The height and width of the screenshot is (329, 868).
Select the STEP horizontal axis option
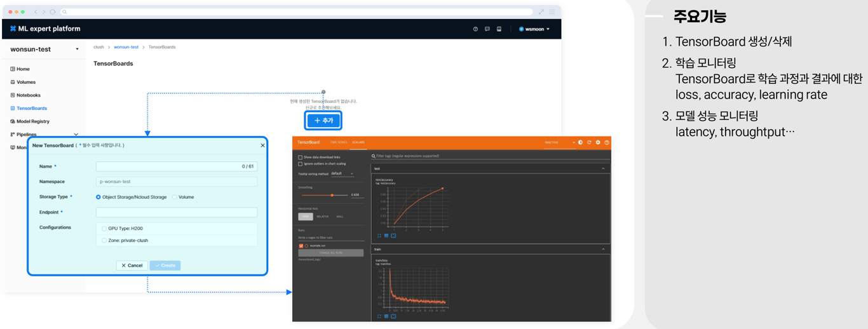coord(306,217)
